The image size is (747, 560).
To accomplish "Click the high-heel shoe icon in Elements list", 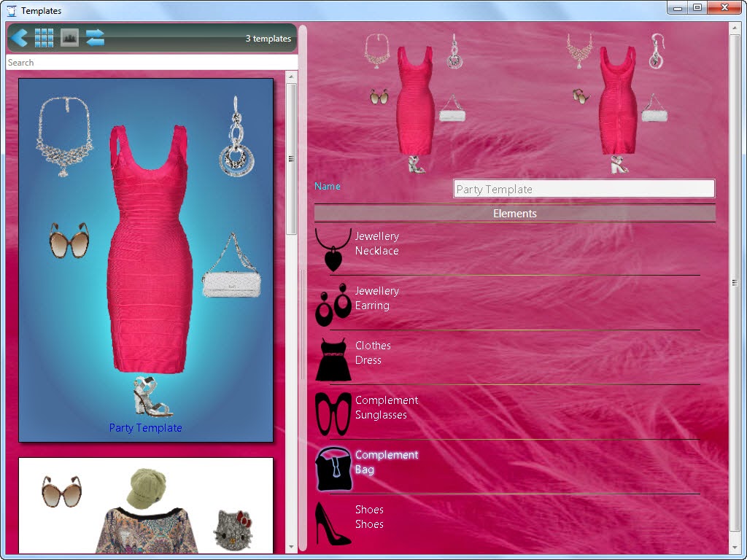I will pyautogui.click(x=333, y=522).
